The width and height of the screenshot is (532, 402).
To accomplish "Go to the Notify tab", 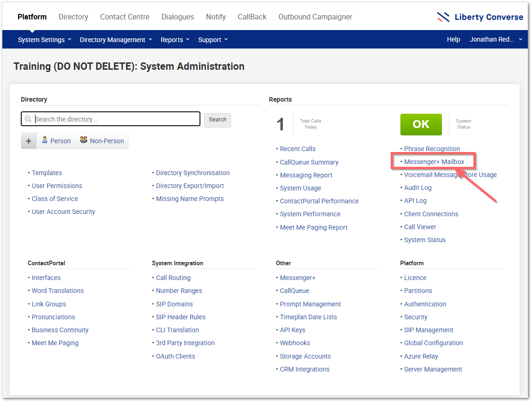I will [x=216, y=17].
